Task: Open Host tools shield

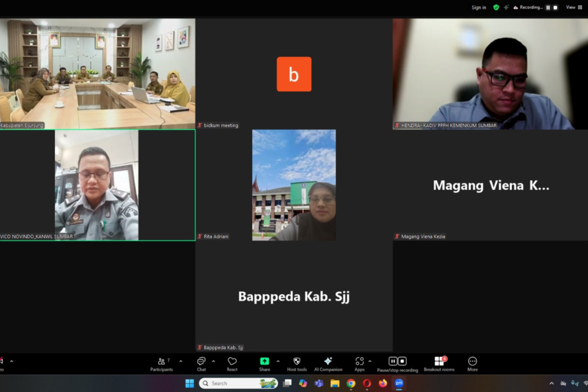Action: pos(297,364)
